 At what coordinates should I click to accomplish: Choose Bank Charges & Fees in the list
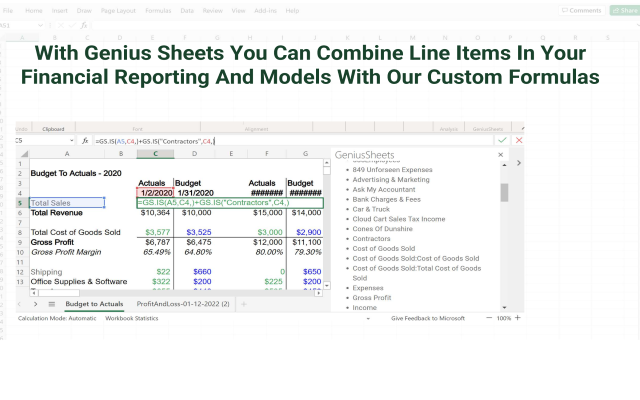coord(386,200)
